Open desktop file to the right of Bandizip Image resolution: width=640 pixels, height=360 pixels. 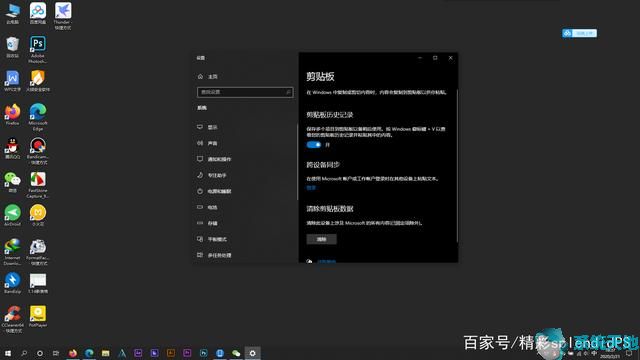click(x=38, y=283)
